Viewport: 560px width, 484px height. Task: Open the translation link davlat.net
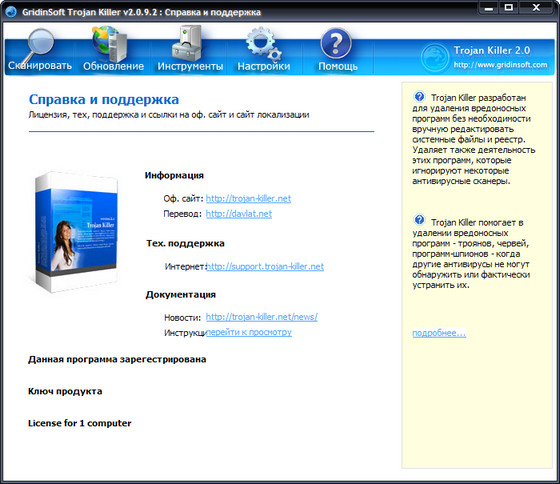tap(239, 214)
